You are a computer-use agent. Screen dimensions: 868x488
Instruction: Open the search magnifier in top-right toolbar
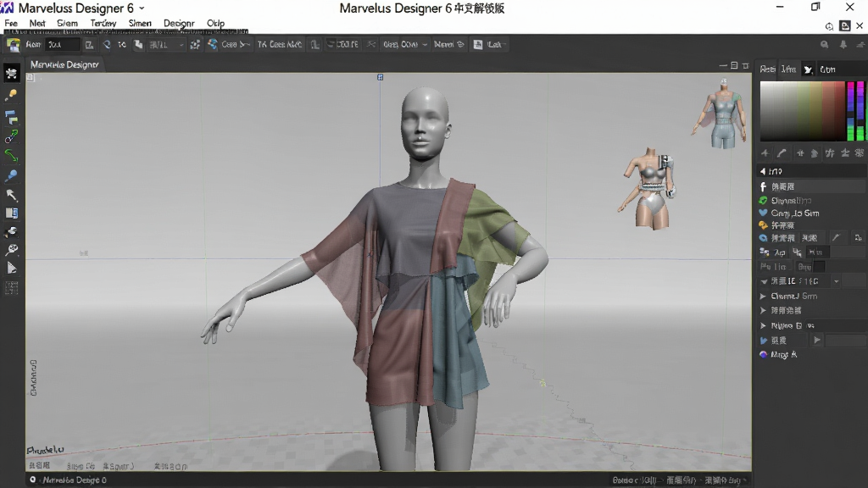[824, 45]
